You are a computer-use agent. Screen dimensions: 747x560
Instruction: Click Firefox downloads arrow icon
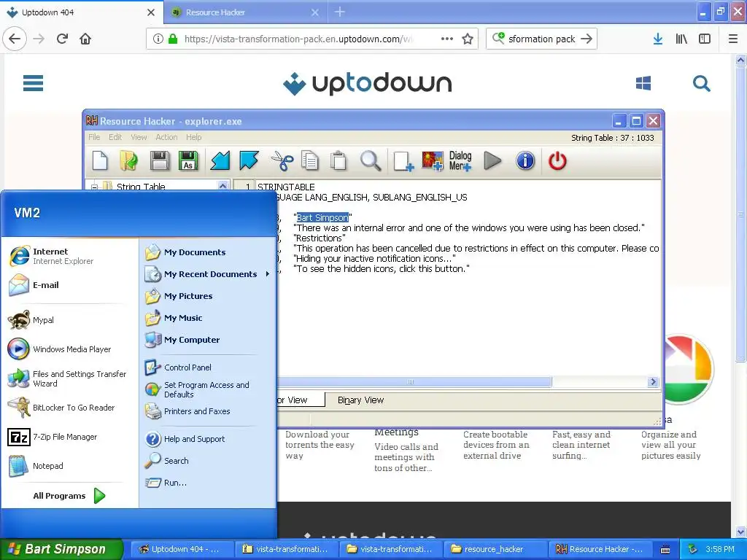[658, 39]
